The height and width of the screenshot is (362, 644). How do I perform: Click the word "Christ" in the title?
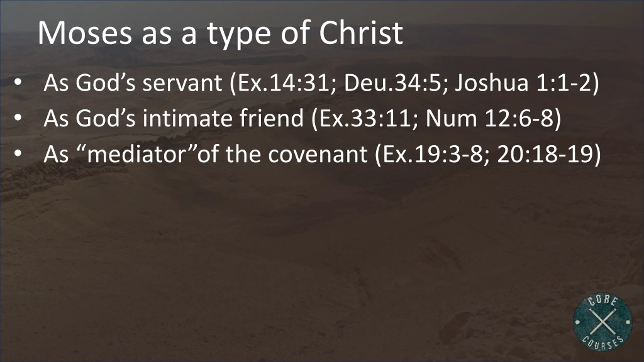pos(361,33)
